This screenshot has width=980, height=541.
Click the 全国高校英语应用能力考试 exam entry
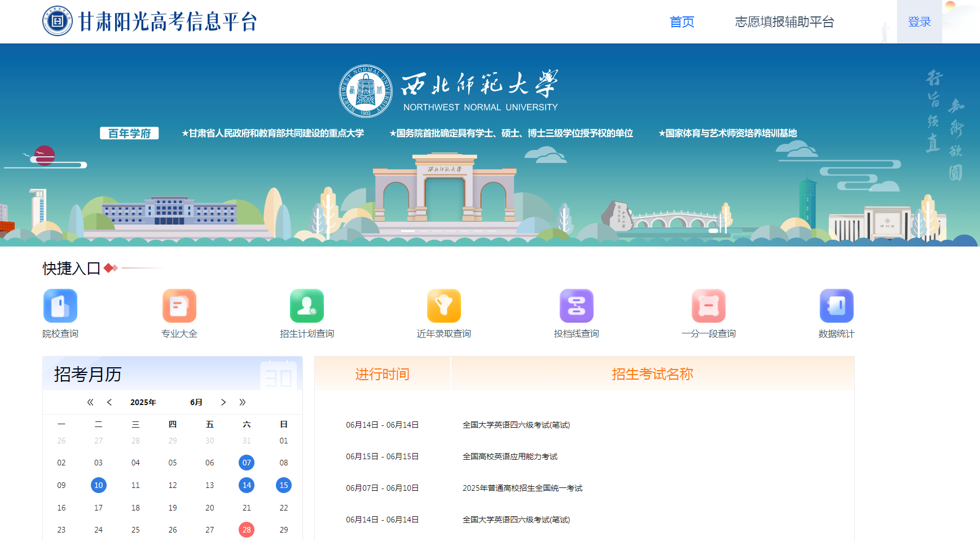click(x=510, y=456)
